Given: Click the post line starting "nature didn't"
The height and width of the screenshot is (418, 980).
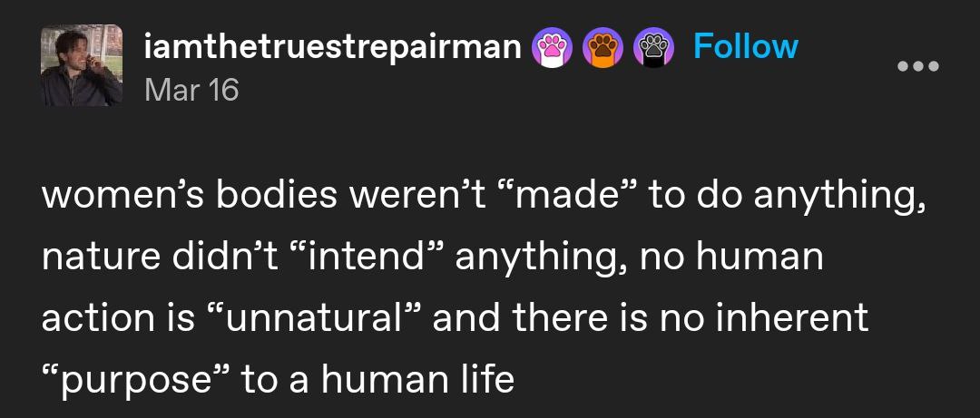Looking at the screenshot, I should click(432, 258).
